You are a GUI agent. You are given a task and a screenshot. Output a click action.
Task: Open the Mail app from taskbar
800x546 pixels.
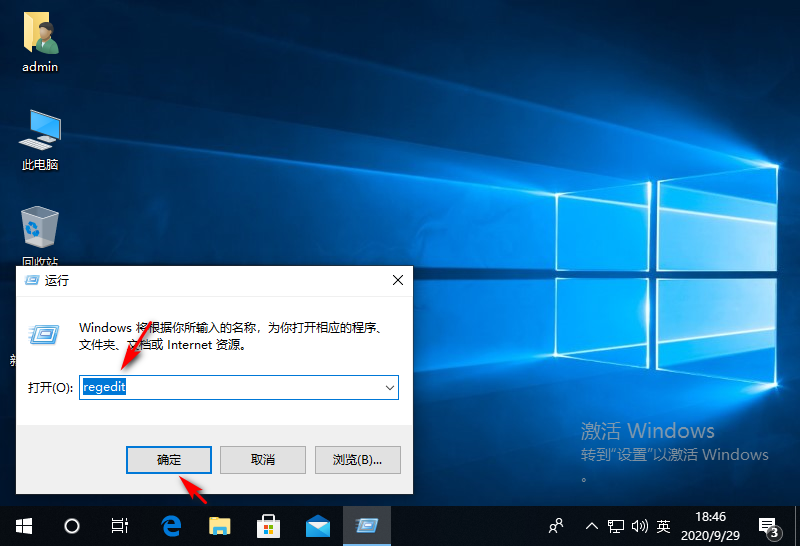pos(318,525)
